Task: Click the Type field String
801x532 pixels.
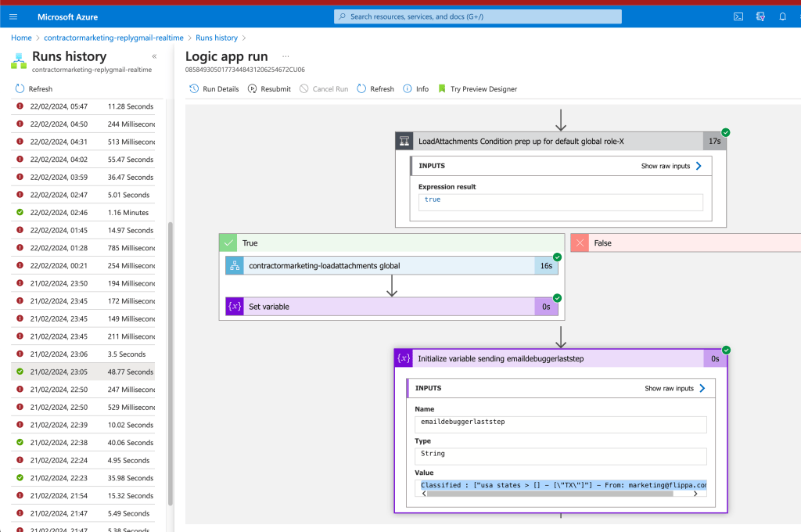Action: (x=560, y=456)
